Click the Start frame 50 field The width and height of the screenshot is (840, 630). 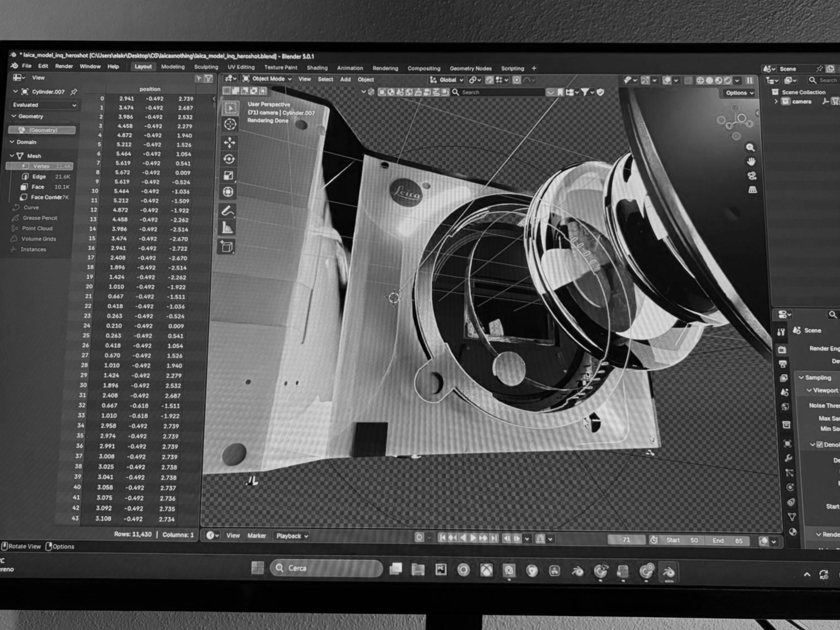pos(682,540)
